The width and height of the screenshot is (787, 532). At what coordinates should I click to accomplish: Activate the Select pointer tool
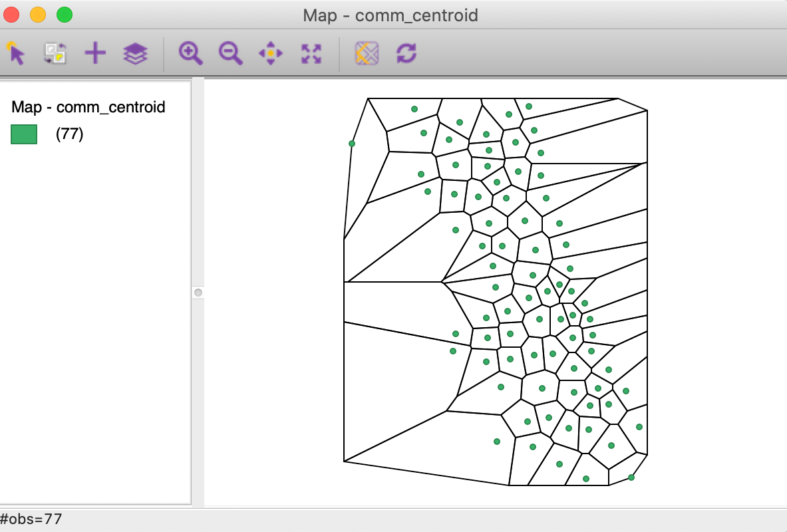[x=16, y=53]
